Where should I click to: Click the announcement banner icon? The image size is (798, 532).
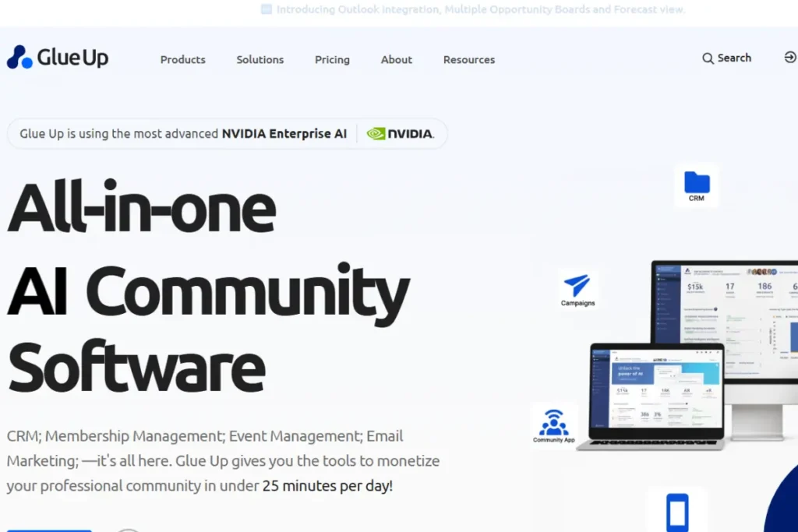(266, 9)
